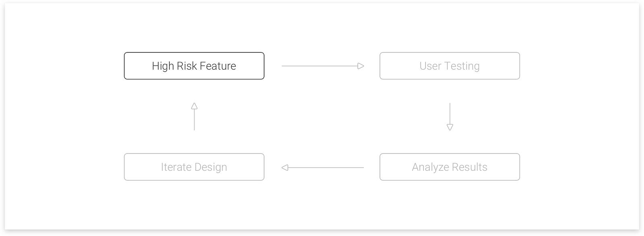
Task: Select the upward arrow above Iterate Design
Action: (194, 116)
